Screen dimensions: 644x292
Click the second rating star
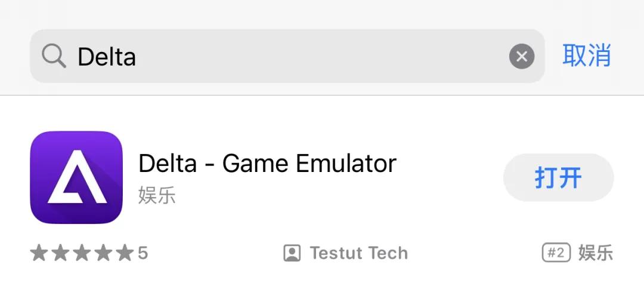pos(60,253)
